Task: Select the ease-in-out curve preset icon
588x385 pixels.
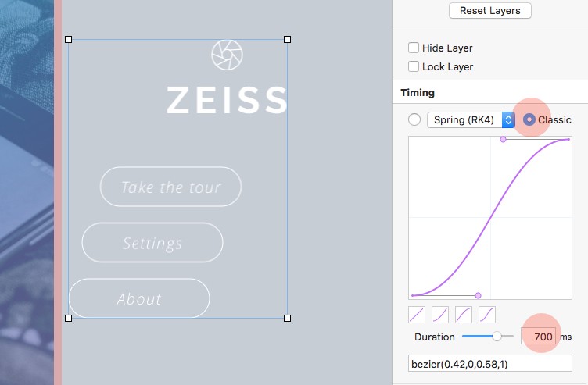Action: tap(487, 315)
